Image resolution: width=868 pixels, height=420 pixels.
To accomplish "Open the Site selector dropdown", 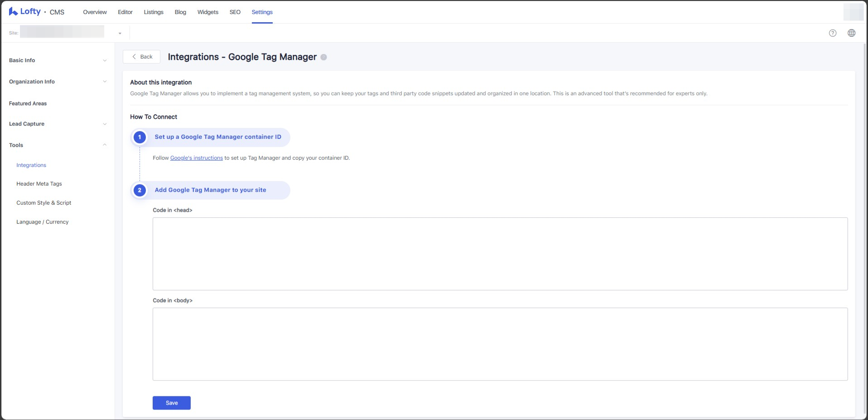I will 120,33.
